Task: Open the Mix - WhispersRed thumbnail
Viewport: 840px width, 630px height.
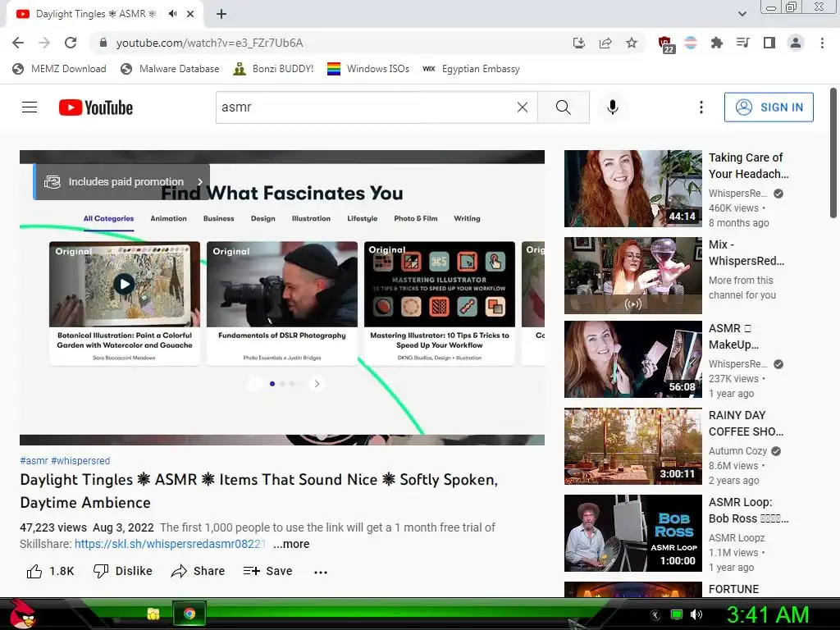Action: tap(632, 276)
